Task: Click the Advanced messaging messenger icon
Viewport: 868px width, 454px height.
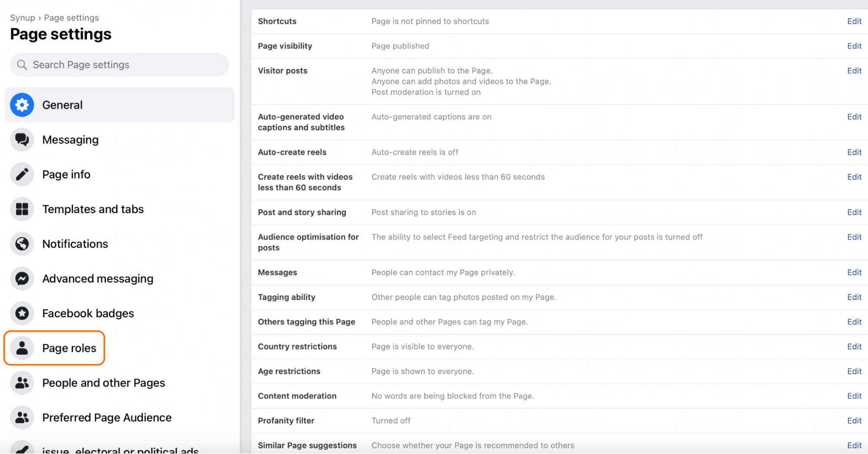Action: [22, 279]
